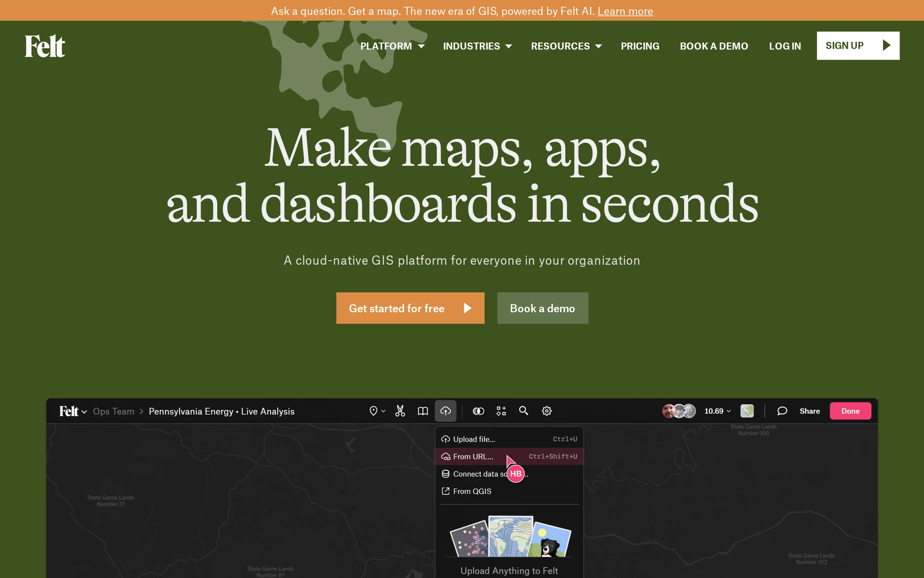924x578 pixels.
Task: Click the green Book a demo button
Action: click(543, 308)
